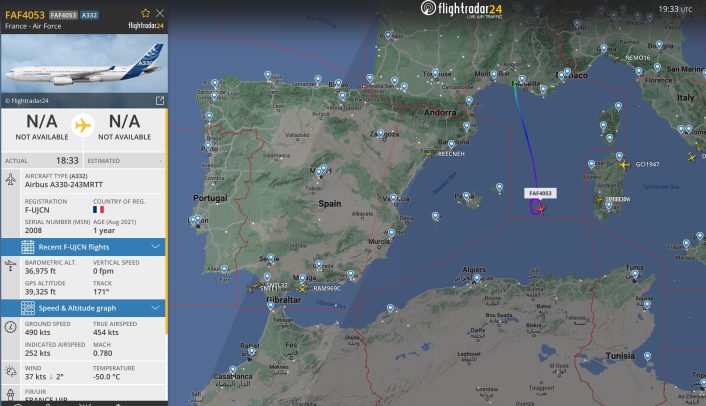This screenshot has height=406, width=706.
Task: Click the A332 aircraft type badge
Action: [89, 15]
